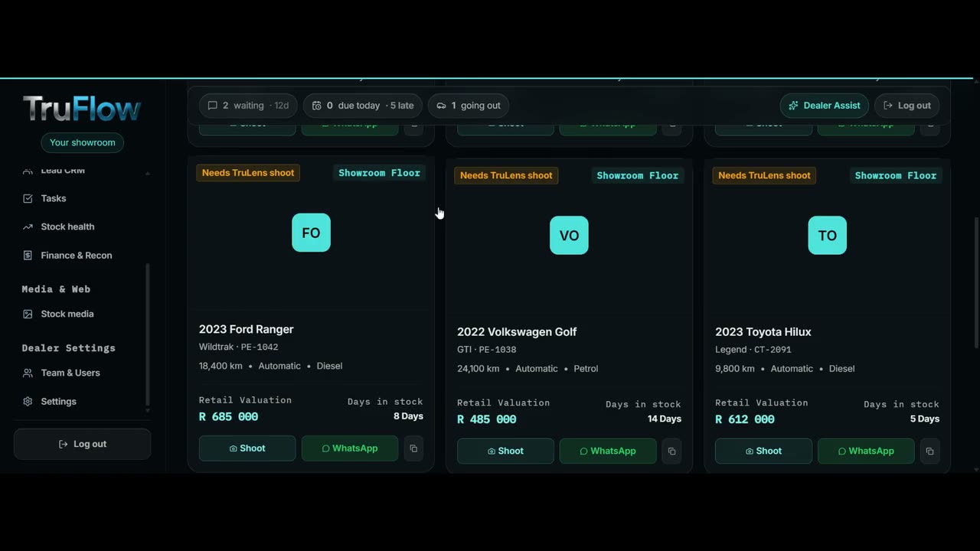The image size is (980, 551).
Task: Click copy icon on Ford Ranger card
Action: tap(413, 448)
